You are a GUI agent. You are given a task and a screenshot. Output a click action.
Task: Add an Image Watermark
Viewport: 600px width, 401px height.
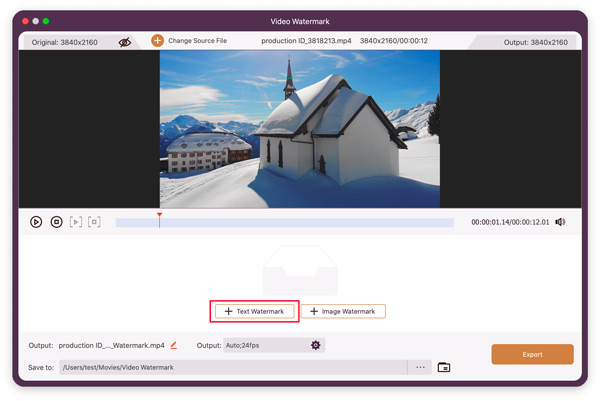pos(343,311)
